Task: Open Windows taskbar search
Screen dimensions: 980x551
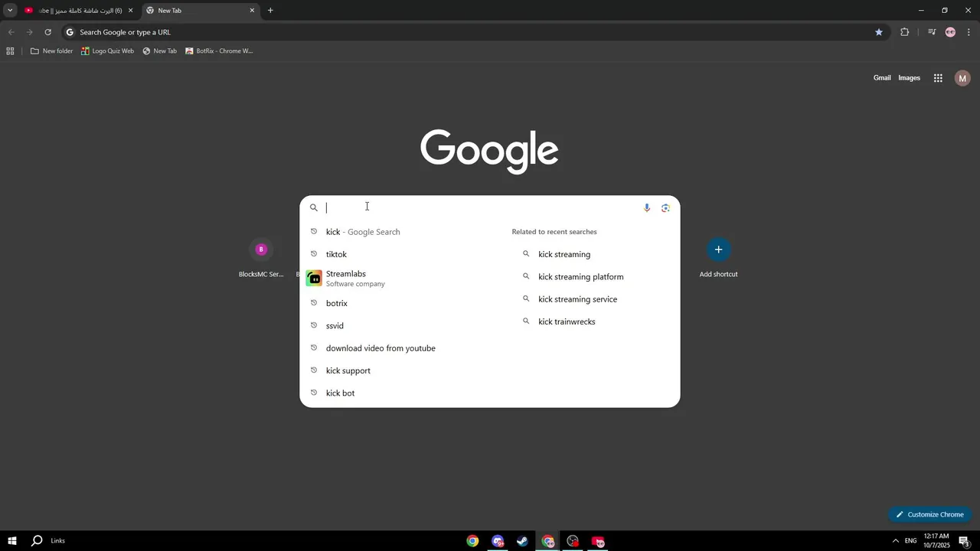Action: point(37,541)
